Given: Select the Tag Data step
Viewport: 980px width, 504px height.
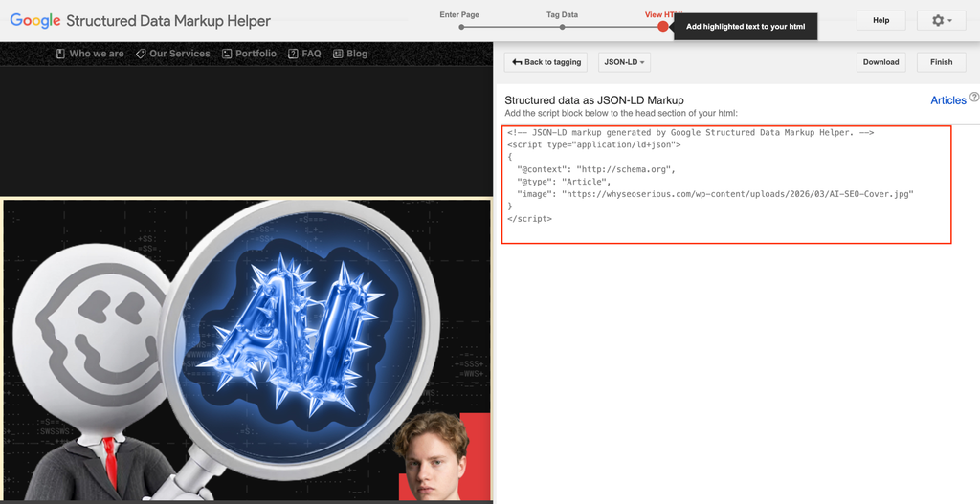Looking at the screenshot, I should [x=562, y=15].
